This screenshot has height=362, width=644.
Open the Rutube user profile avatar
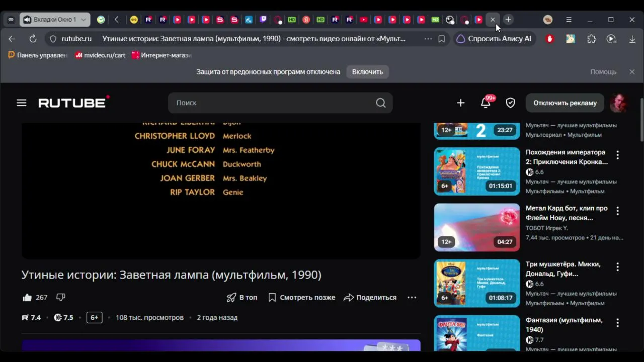618,103
